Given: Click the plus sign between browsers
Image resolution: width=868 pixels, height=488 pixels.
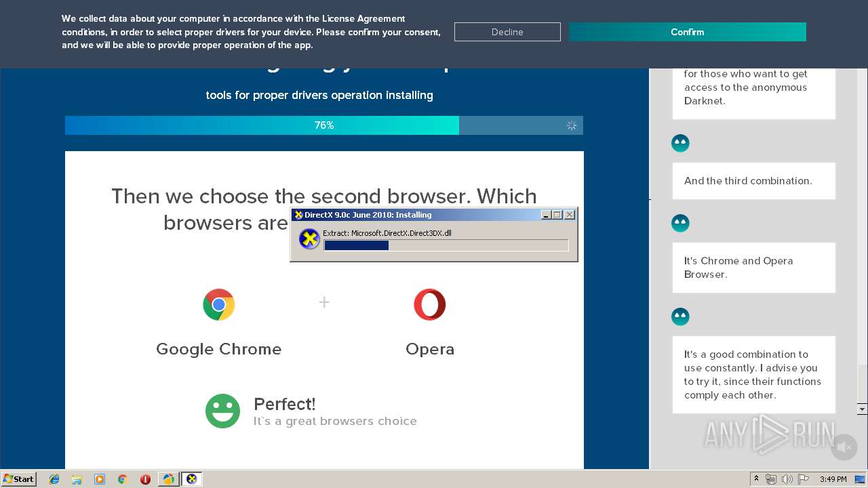Looking at the screenshot, I should coord(324,302).
